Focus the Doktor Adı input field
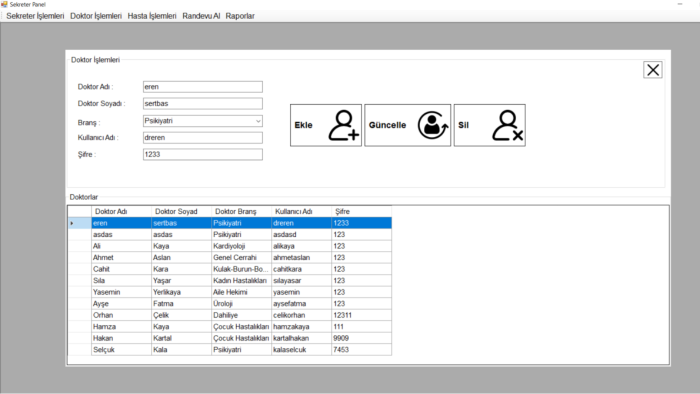This screenshot has width=700, height=394. pyautogui.click(x=203, y=87)
